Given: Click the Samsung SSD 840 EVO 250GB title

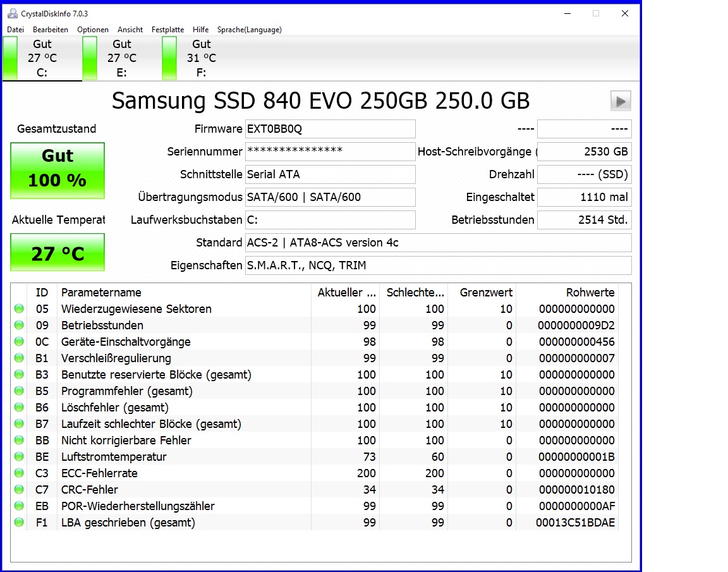Looking at the screenshot, I should tap(321, 100).
